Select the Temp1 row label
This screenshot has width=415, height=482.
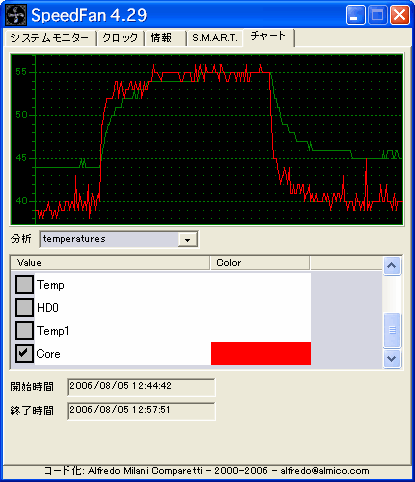(x=53, y=331)
